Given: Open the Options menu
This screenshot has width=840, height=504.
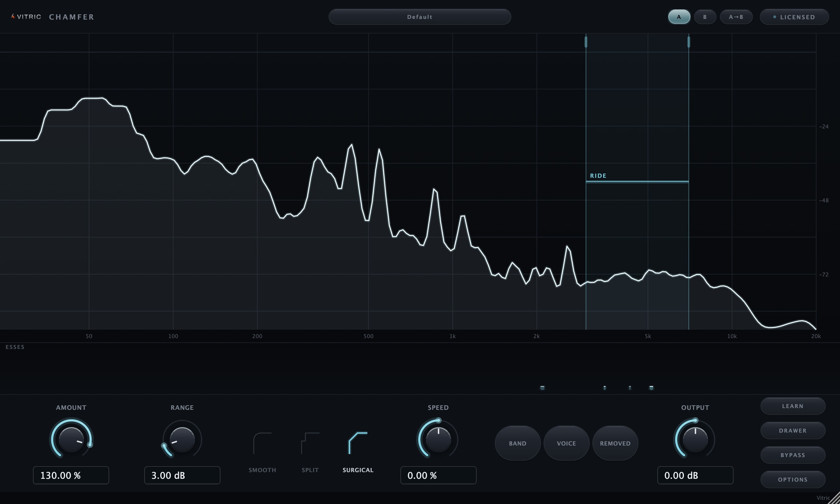Looking at the screenshot, I should [x=793, y=479].
